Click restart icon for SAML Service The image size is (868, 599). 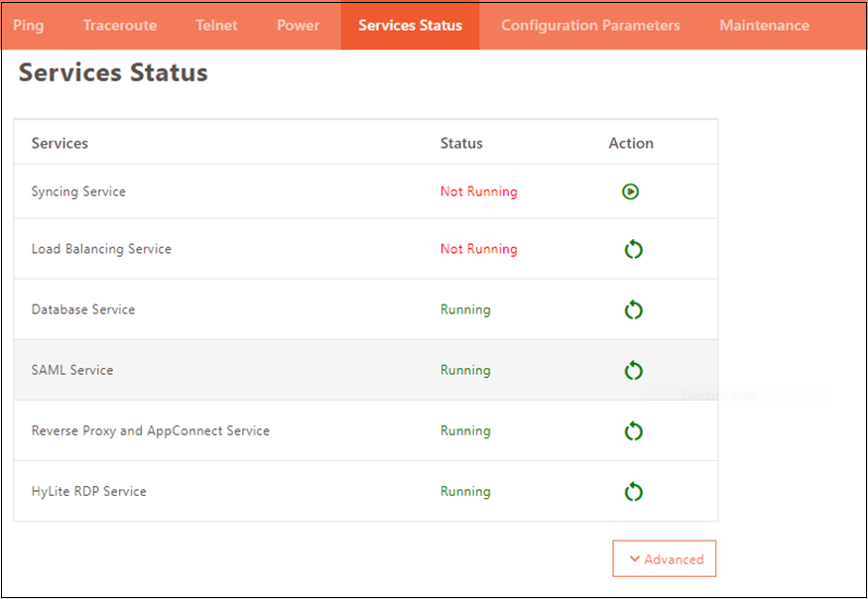pyautogui.click(x=633, y=371)
